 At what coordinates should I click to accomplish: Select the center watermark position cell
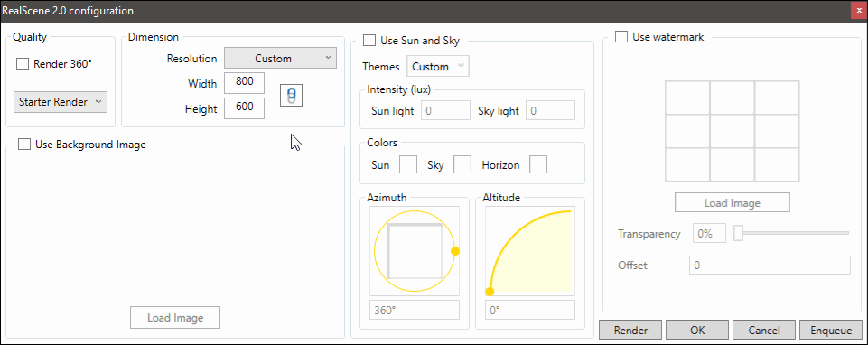pyautogui.click(x=733, y=131)
